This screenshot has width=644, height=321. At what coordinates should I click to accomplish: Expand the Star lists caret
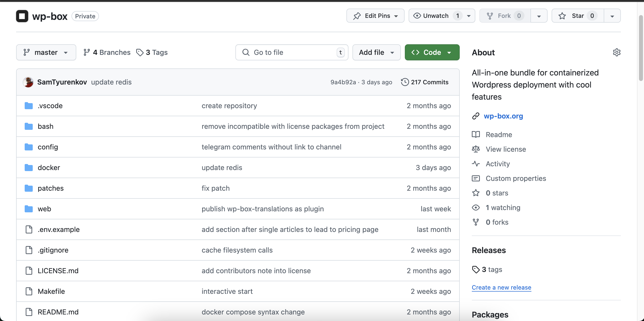coord(612,16)
